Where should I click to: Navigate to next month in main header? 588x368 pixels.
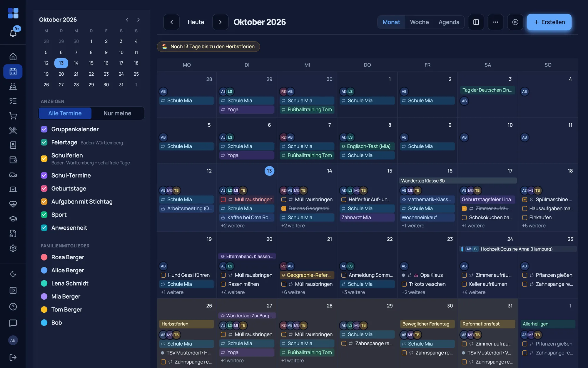[x=220, y=22]
